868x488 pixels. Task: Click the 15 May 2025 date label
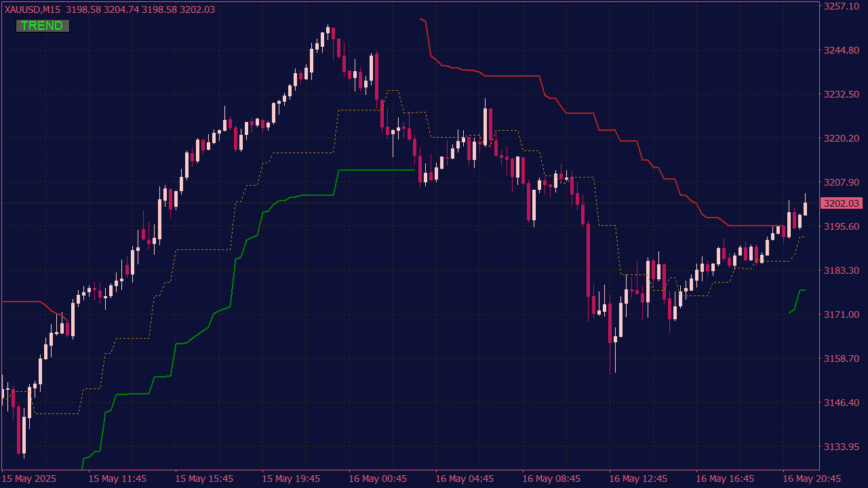click(x=30, y=479)
